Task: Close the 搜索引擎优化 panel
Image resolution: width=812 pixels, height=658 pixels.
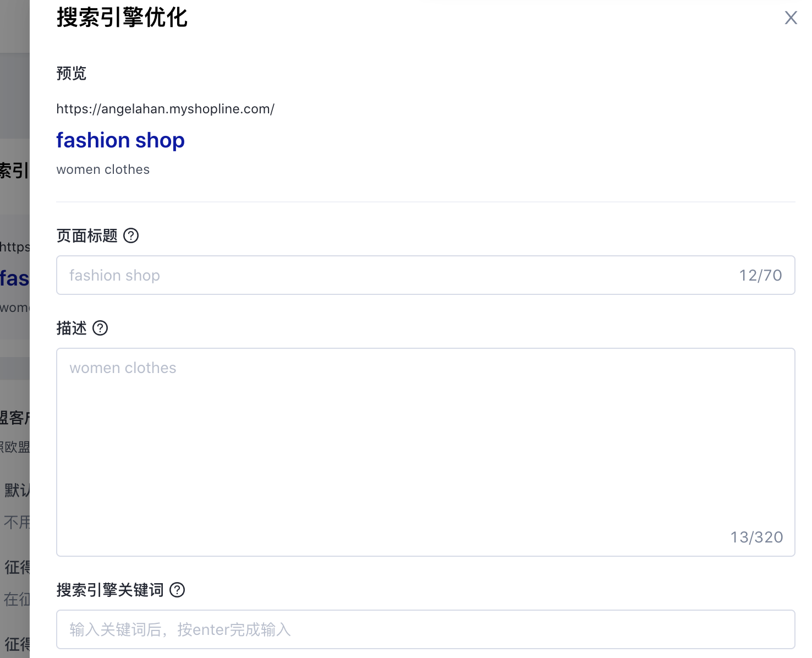Action: [791, 18]
